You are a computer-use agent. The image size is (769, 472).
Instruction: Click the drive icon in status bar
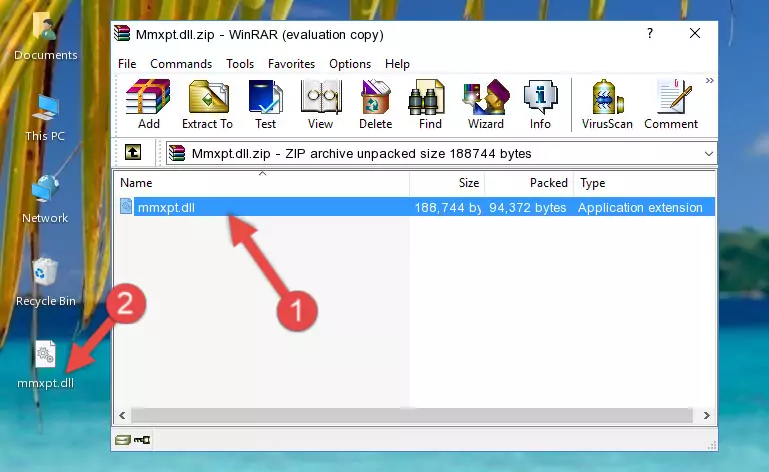tap(123, 440)
